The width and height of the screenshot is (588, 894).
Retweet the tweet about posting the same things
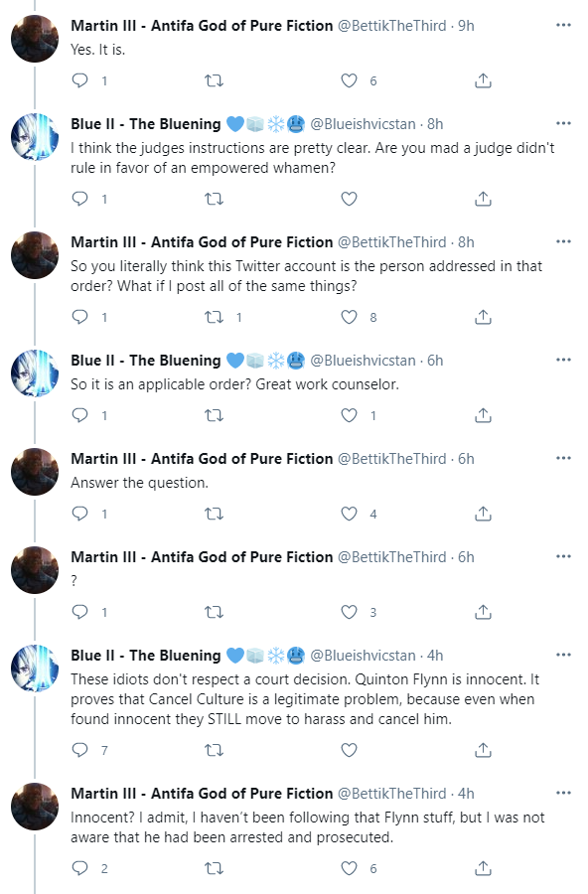214,317
